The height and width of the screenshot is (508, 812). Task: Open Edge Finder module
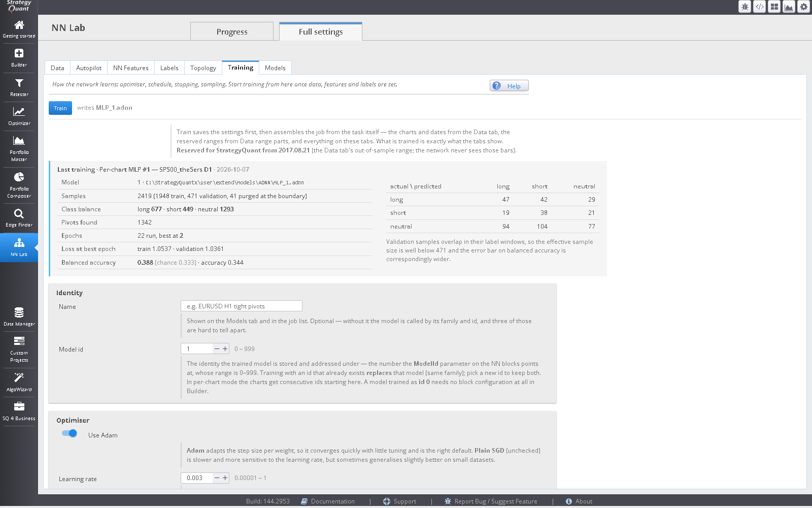coord(19,218)
